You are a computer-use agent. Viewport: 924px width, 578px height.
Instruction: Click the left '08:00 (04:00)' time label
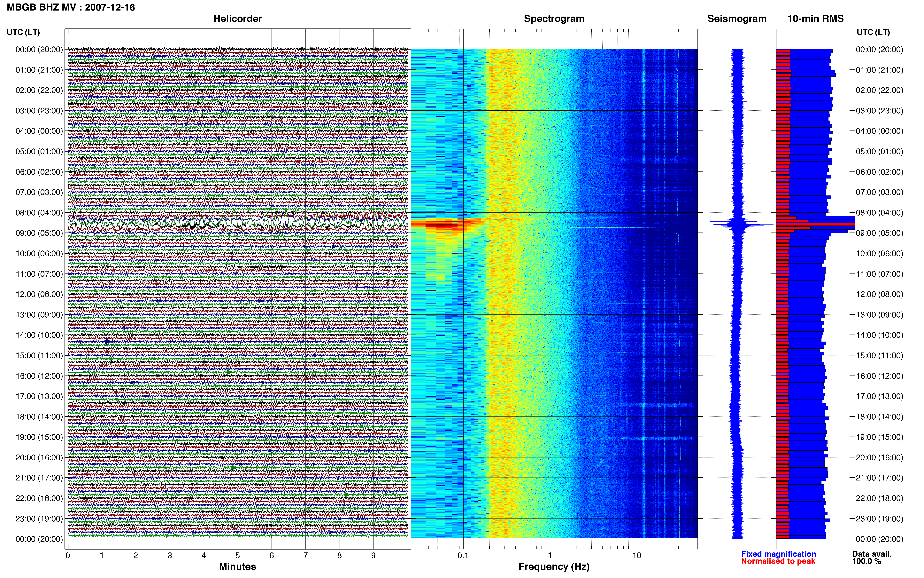click(39, 213)
